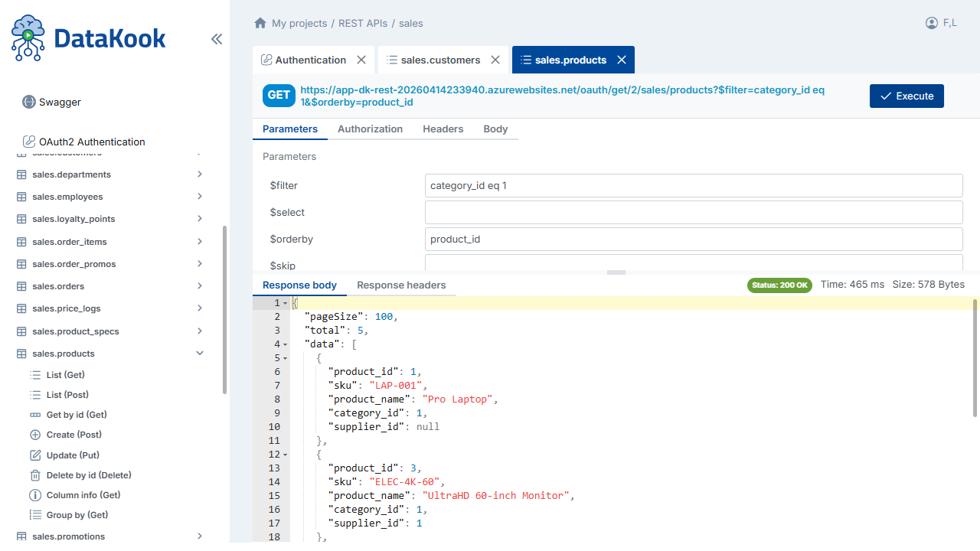This screenshot has height=551, width=980.
Task: Collapse the sidebar with double-chevron icon
Action: tap(217, 39)
